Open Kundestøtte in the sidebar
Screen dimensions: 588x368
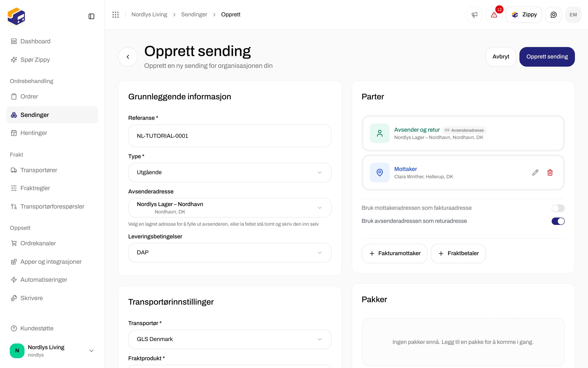[x=52, y=328]
